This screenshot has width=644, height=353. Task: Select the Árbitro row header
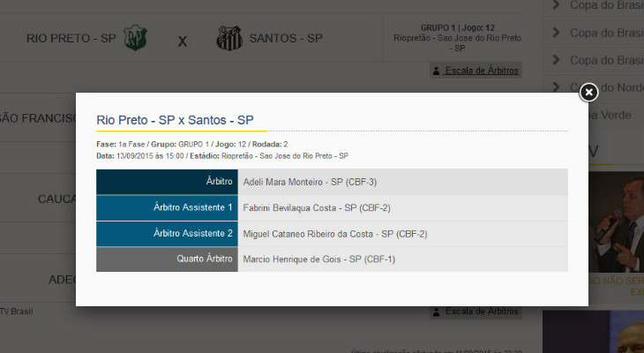point(167,182)
